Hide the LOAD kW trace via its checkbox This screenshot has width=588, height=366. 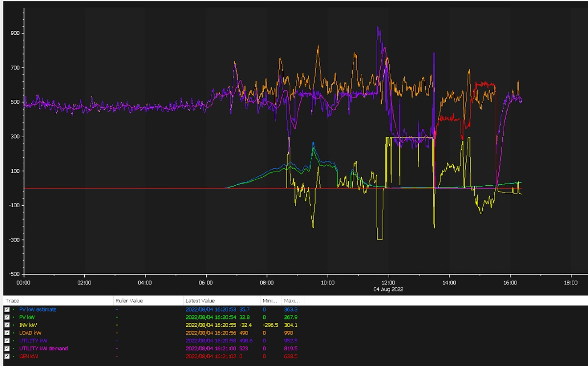7,333
